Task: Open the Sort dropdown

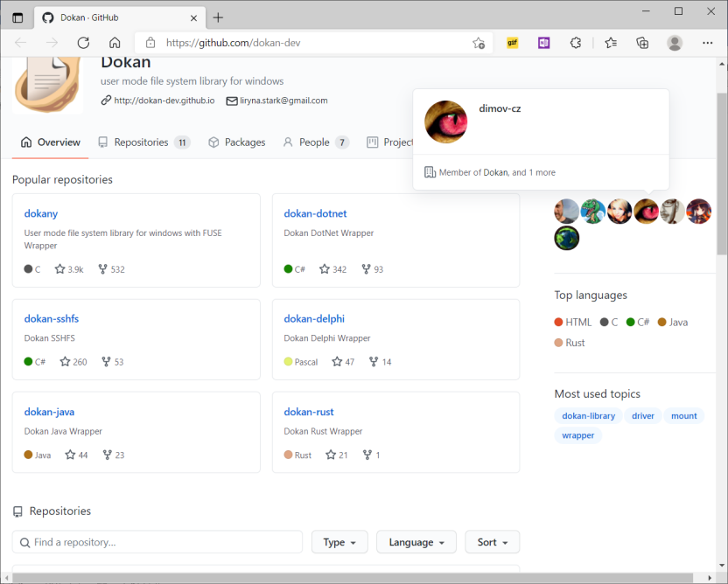Action: pos(492,542)
